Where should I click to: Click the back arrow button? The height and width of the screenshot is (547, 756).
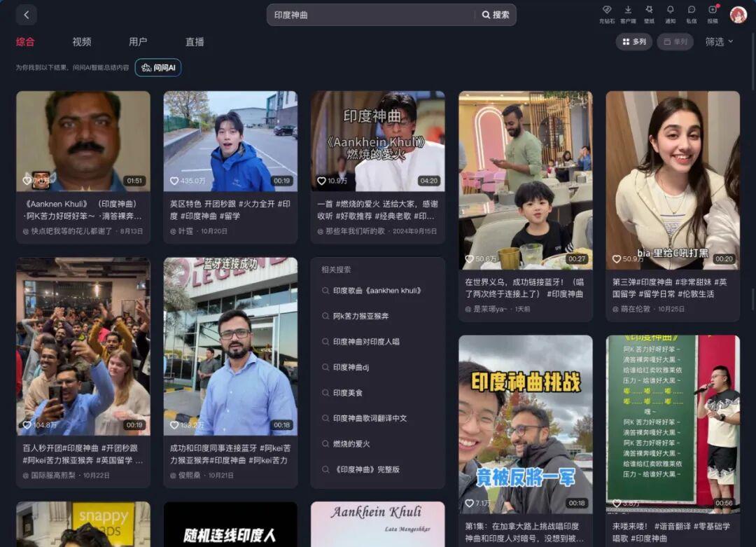coord(26,15)
